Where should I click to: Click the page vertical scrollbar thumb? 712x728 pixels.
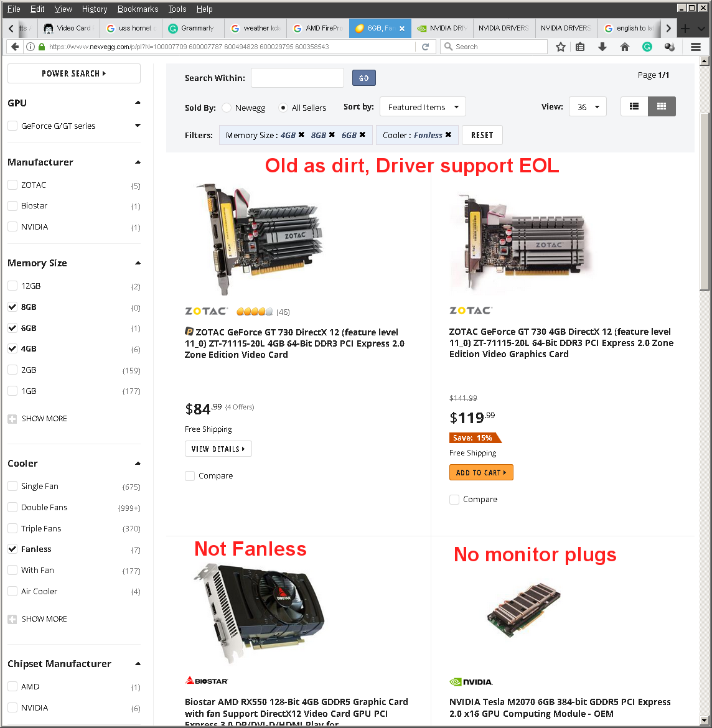coord(704,201)
